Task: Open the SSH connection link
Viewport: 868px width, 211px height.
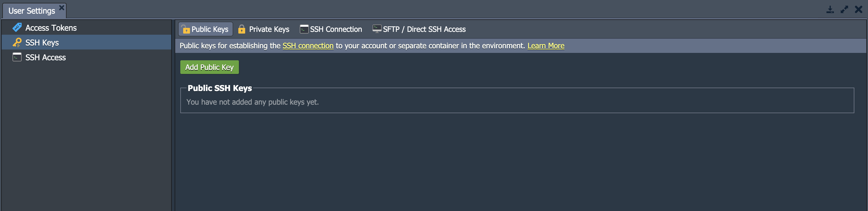Action: (308, 46)
